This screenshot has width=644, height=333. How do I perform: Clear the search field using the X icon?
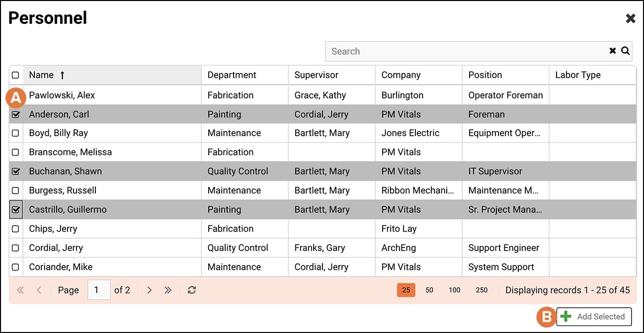(x=612, y=51)
